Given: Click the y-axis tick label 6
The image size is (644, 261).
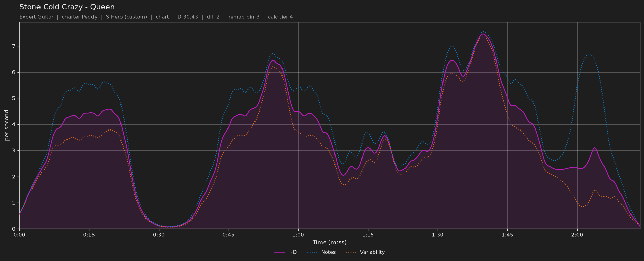Looking at the screenshot, I should (14, 72).
